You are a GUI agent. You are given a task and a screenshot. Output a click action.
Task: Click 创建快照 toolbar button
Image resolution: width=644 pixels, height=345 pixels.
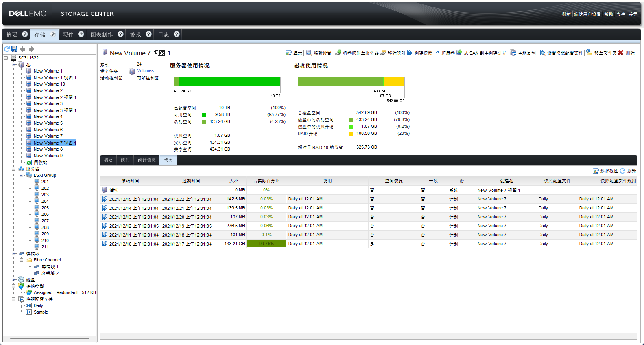click(x=419, y=53)
